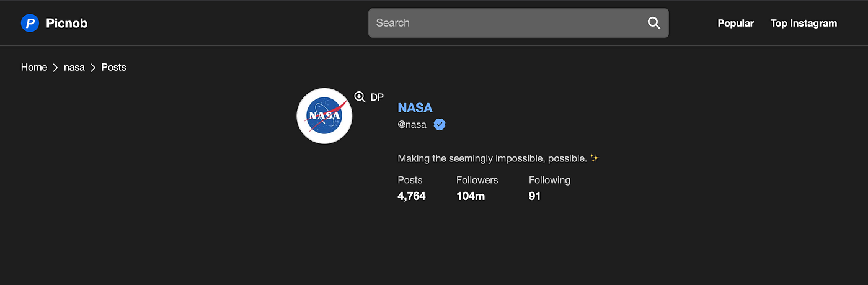Click the chevron after Home in breadcrumb
Image resolution: width=868 pixels, height=285 pixels.
pyautogui.click(x=55, y=68)
